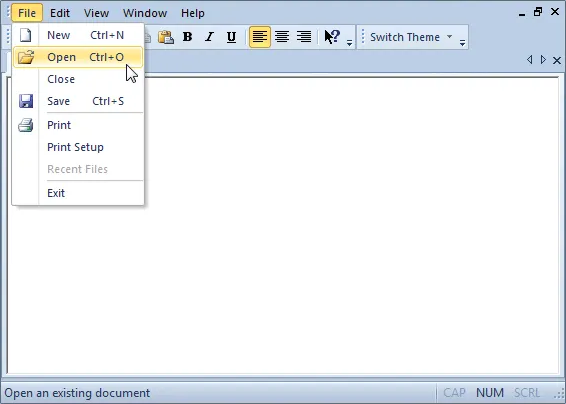Open the Edit menu
This screenshot has height=404, width=566.
pos(60,13)
